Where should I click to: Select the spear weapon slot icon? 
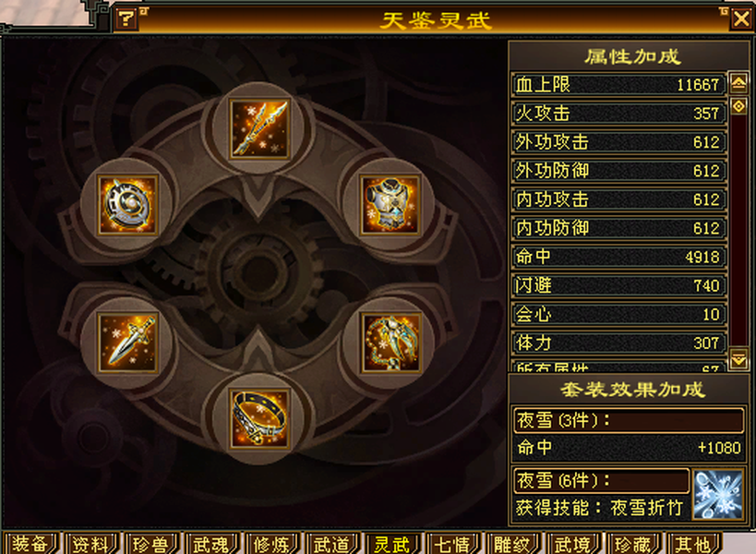point(259,128)
